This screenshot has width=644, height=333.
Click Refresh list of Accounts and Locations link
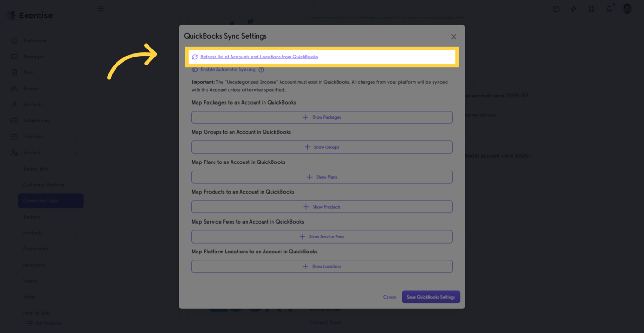pos(259,57)
